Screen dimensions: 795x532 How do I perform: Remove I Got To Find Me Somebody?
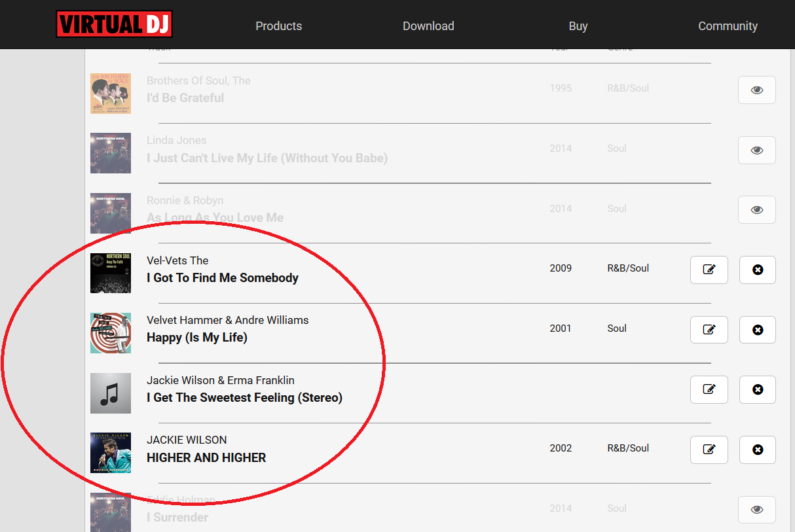tap(758, 270)
